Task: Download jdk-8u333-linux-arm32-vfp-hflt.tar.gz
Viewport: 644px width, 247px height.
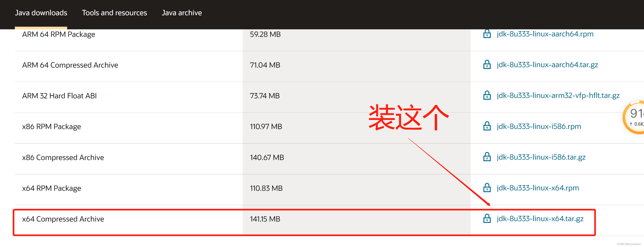Action: tap(558, 95)
